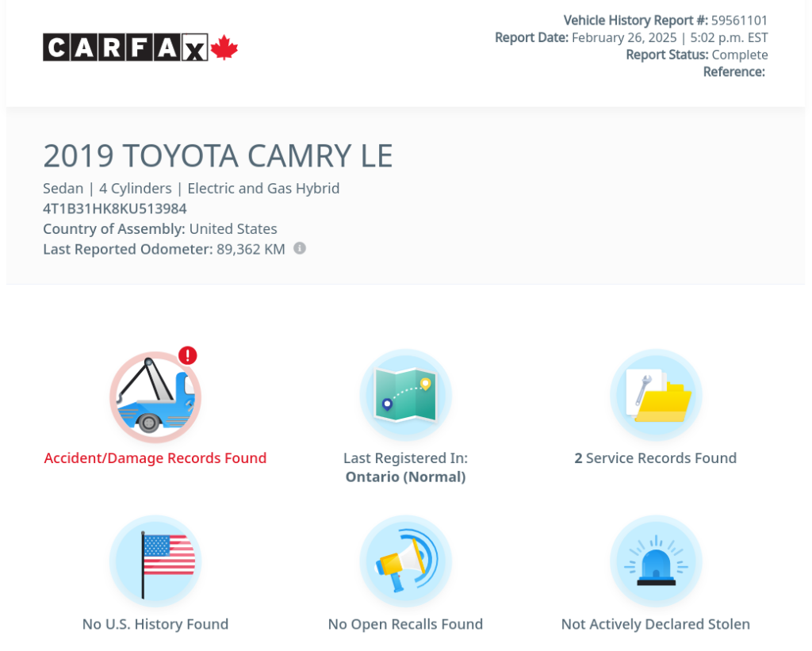Click Last Registered In: label
This screenshot has height=651, width=812.
coord(405,458)
